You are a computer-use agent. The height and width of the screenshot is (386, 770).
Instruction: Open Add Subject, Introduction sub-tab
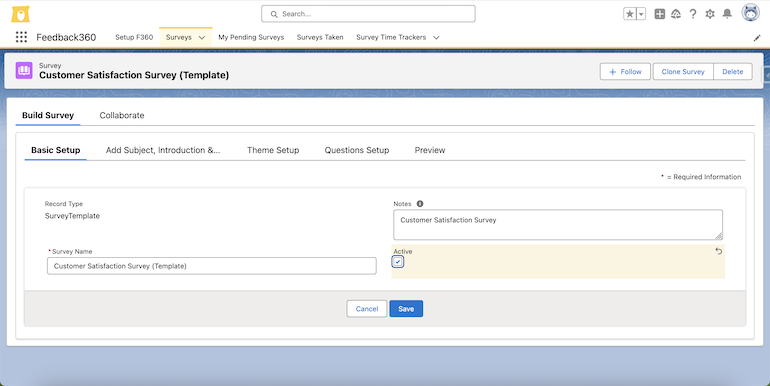[x=163, y=150]
